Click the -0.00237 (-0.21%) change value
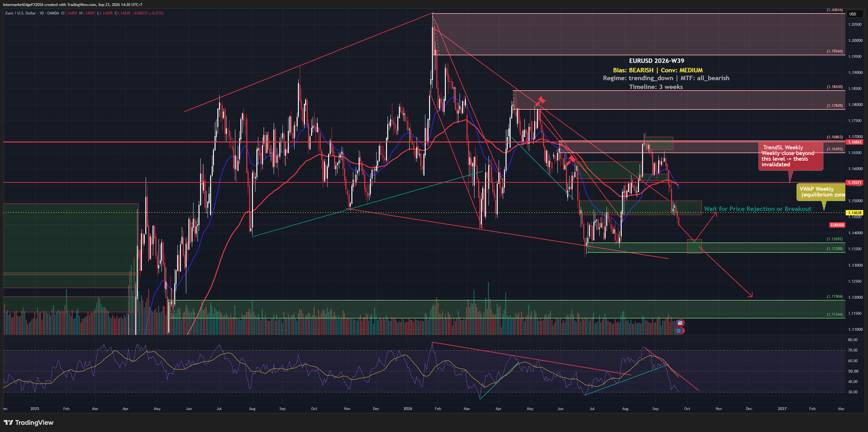This screenshot has width=868, height=432. click(148, 13)
